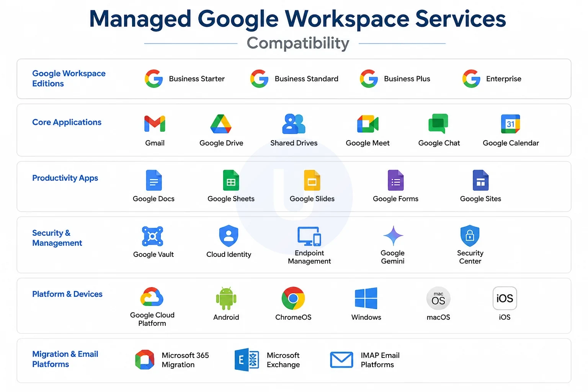
Task: Click the "Endpoint Management" text label
Action: click(x=309, y=257)
